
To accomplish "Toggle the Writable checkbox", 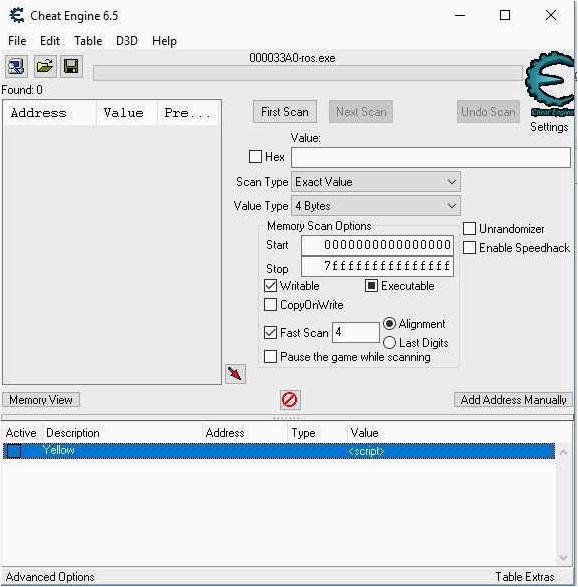I will (x=270, y=286).
